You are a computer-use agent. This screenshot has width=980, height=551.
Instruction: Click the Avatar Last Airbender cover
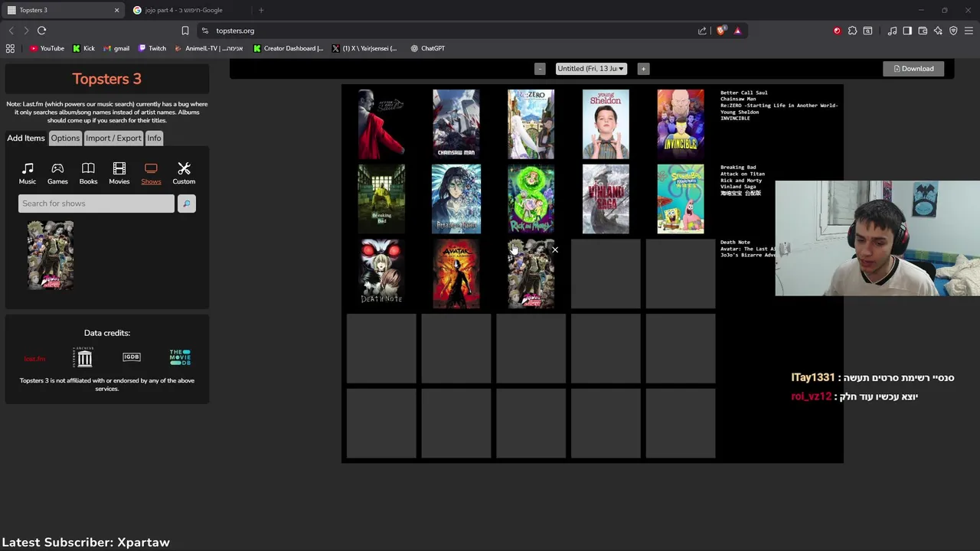[456, 273]
